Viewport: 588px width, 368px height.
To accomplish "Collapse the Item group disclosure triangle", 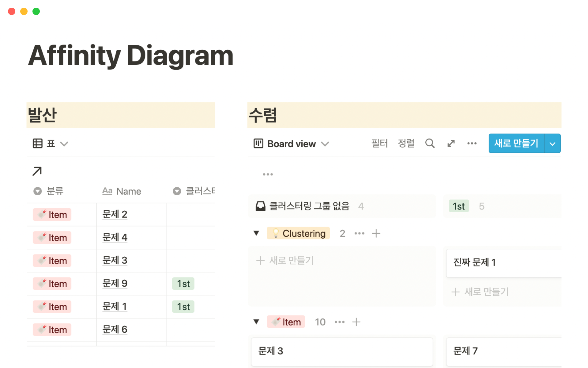I will pyautogui.click(x=256, y=322).
